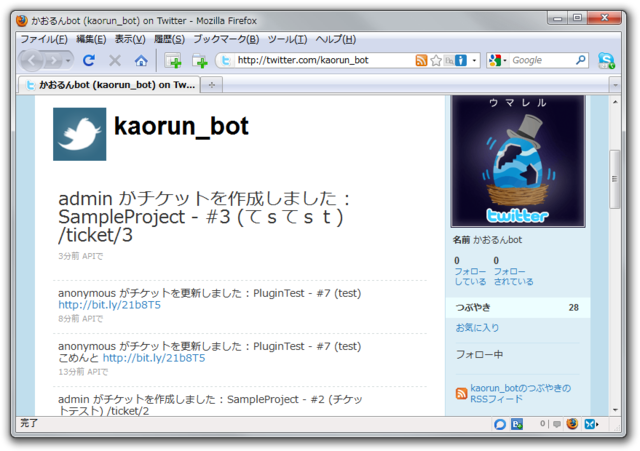Focus the Google search box

[541, 60]
